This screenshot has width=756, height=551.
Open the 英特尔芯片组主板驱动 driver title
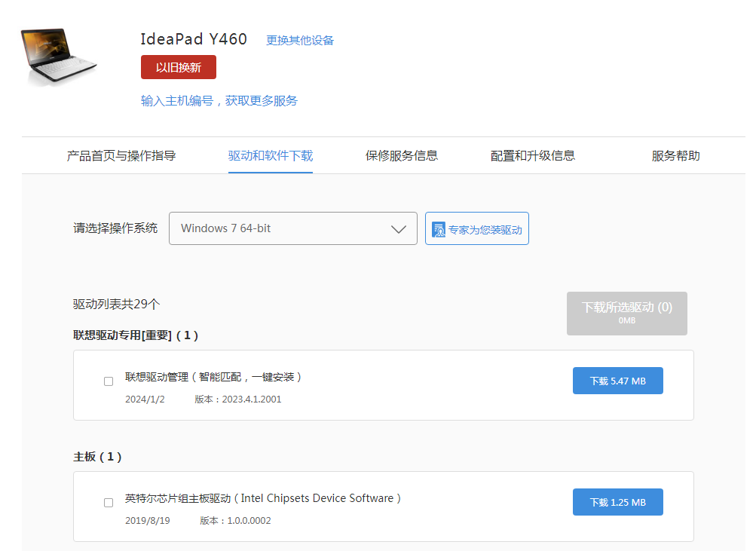(x=263, y=498)
